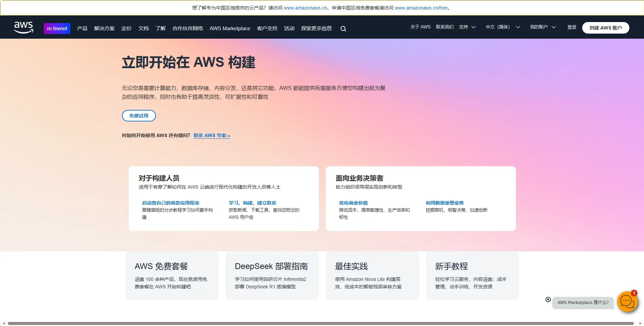Open the www.amazonaws.cn/free link
Viewport: 644px width, 326px height.
pyautogui.click(x=421, y=8)
